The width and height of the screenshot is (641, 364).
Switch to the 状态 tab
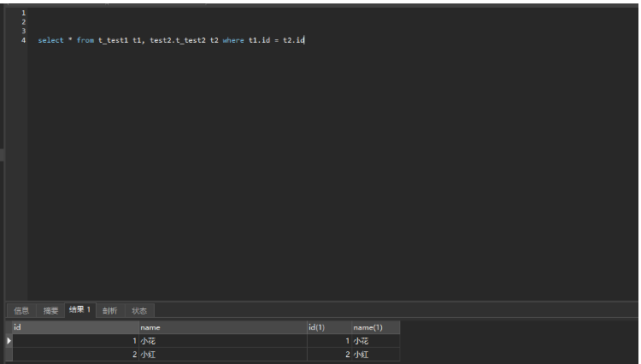pos(139,311)
